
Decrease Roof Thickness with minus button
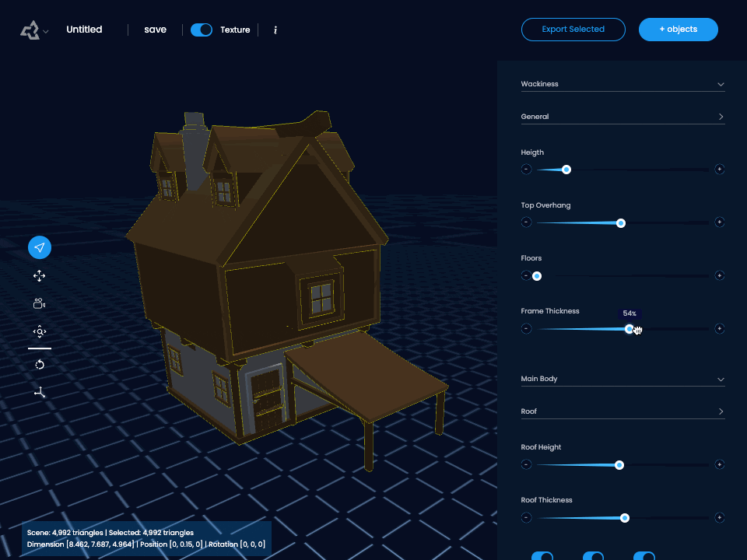coord(527,518)
